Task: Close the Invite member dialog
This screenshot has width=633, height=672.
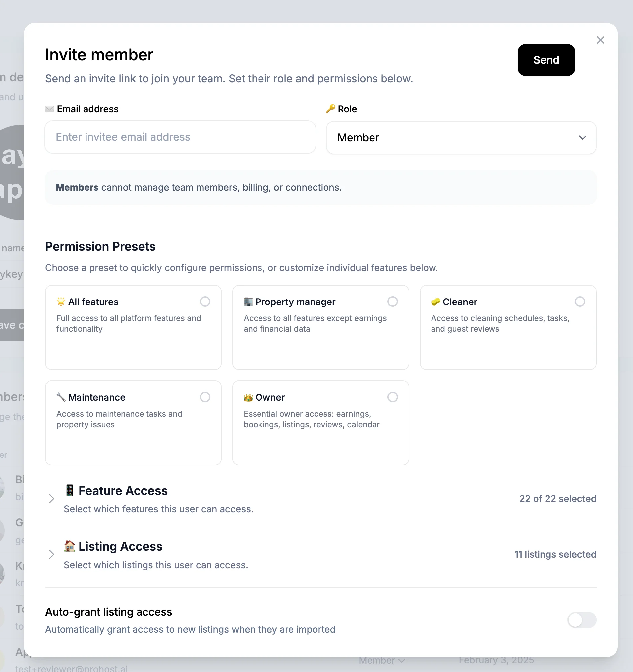Action: (600, 40)
